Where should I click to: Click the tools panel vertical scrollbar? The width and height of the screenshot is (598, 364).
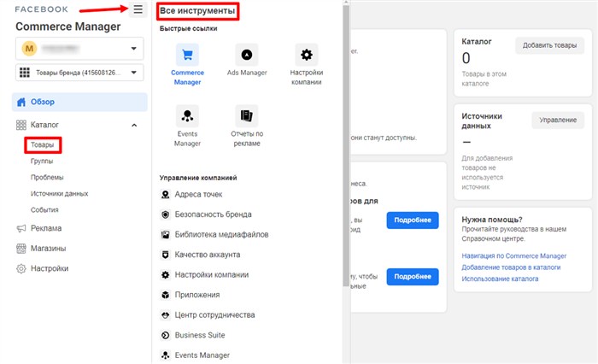tap(346, 145)
